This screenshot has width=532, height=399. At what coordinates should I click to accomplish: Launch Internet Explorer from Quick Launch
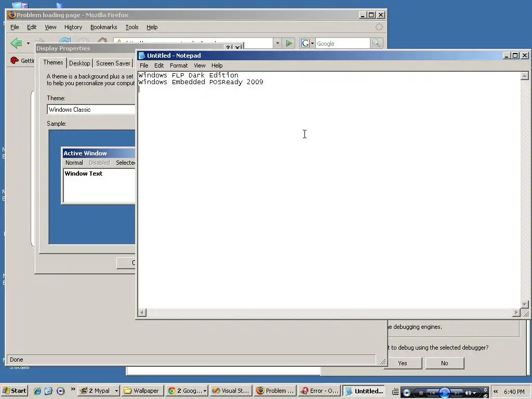pos(37,391)
